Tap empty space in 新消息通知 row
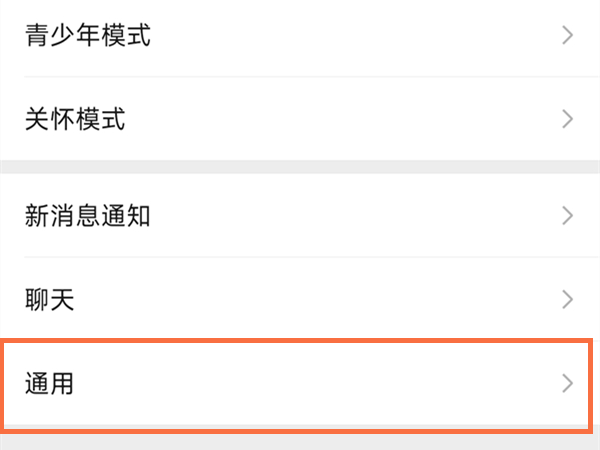 pyautogui.click(x=350, y=215)
